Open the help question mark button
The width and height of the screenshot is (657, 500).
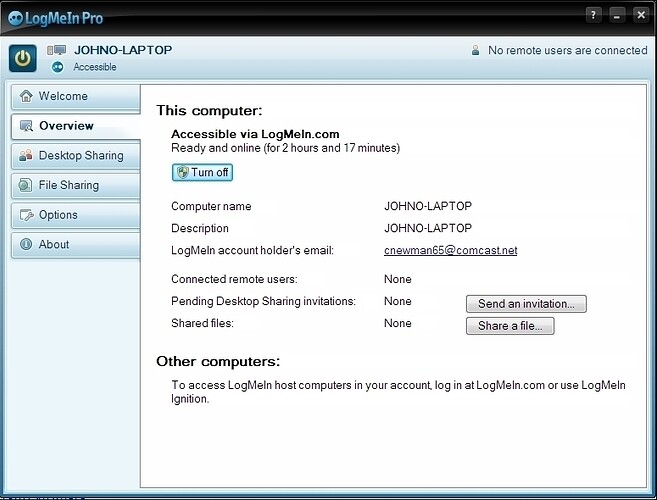tap(593, 16)
